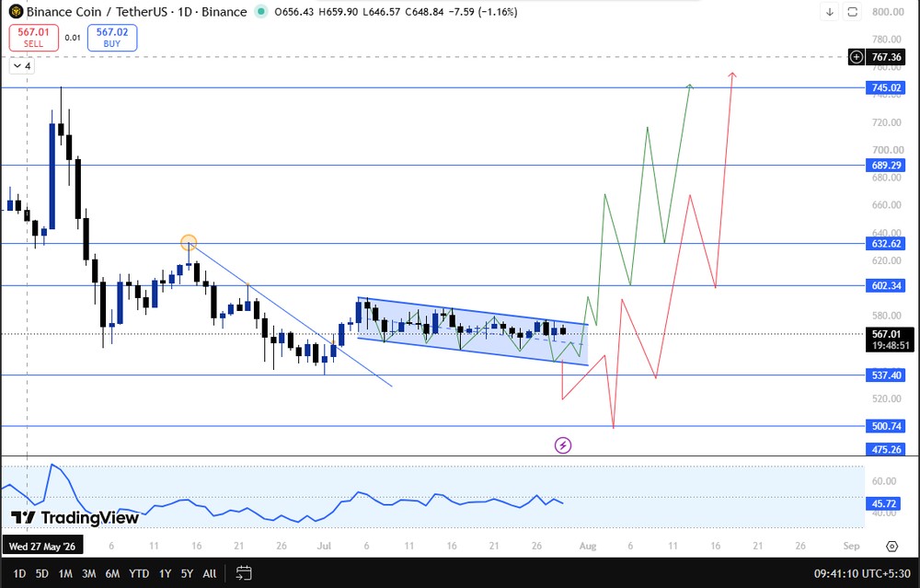Click the Sep label on time axis
920x588 pixels.
(x=851, y=546)
